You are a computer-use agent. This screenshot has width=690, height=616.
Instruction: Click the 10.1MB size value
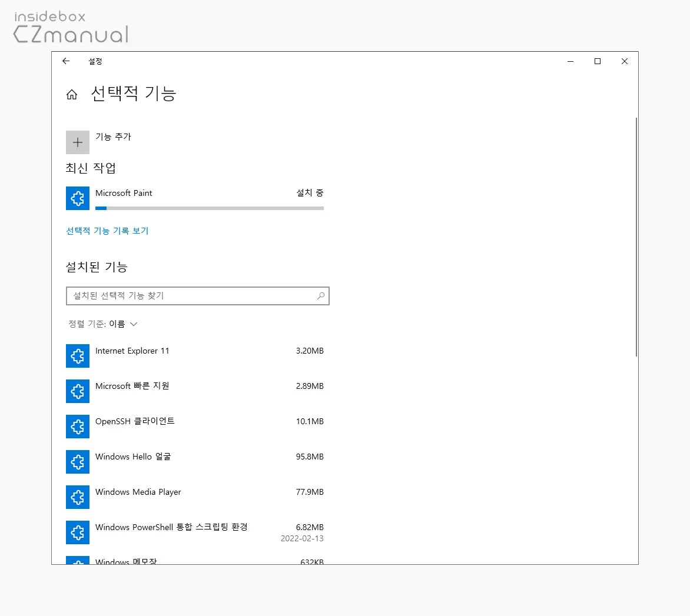pyautogui.click(x=310, y=421)
